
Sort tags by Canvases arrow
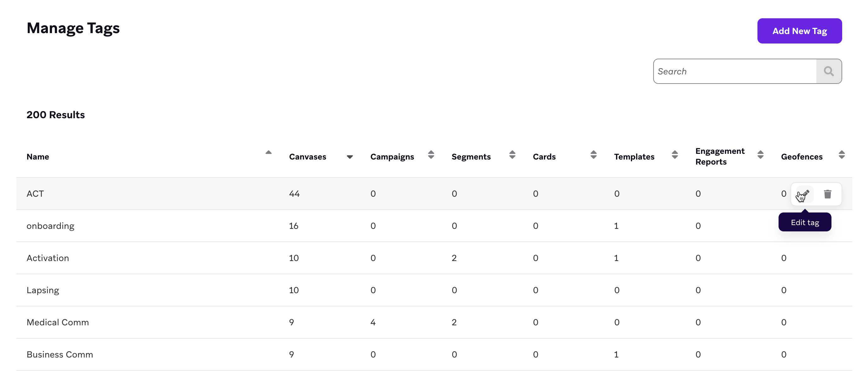[x=349, y=157]
